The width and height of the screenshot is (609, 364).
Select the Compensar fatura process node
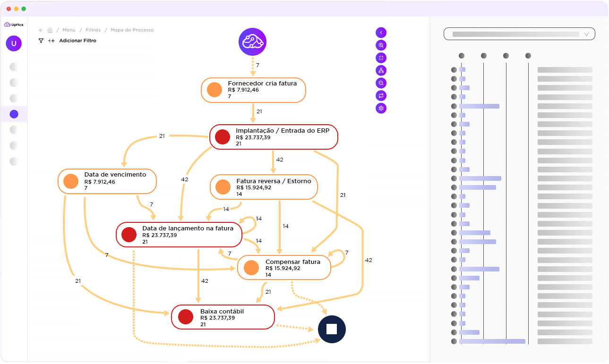click(x=284, y=267)
